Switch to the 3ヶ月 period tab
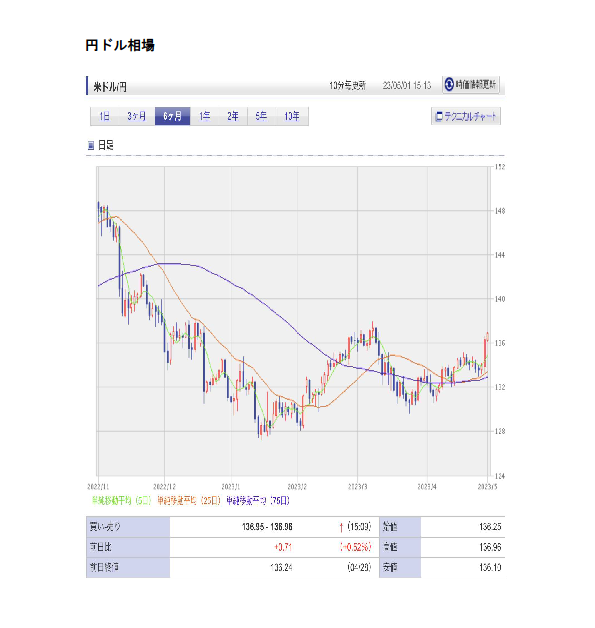This screenshot has height=628, width=595. pyautogui.click(x=137, y=116)
